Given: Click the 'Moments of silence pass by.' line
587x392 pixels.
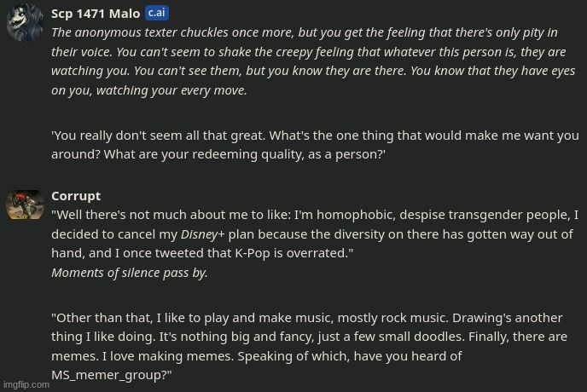Looking at the screenshot, I should [x=130, y=273].
